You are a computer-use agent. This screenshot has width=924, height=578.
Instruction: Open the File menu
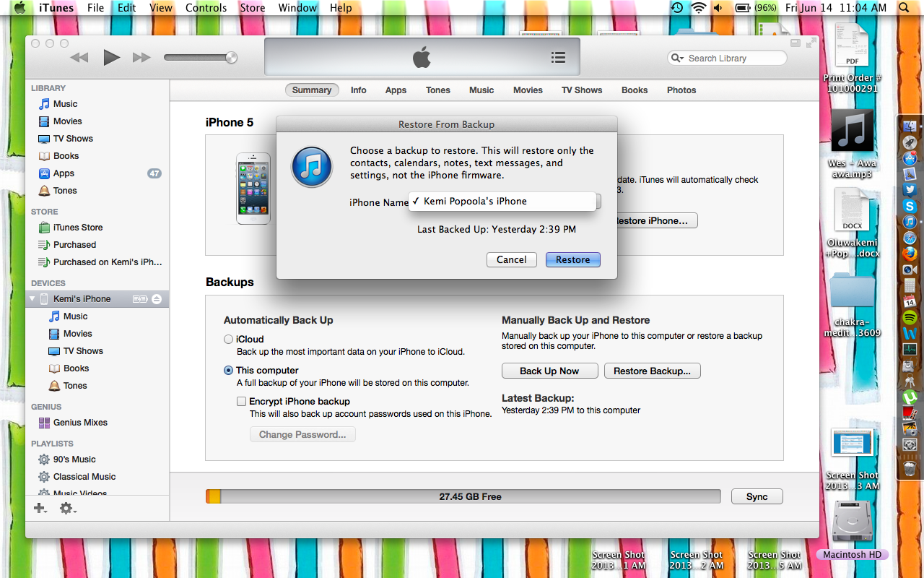pos(95,8)
